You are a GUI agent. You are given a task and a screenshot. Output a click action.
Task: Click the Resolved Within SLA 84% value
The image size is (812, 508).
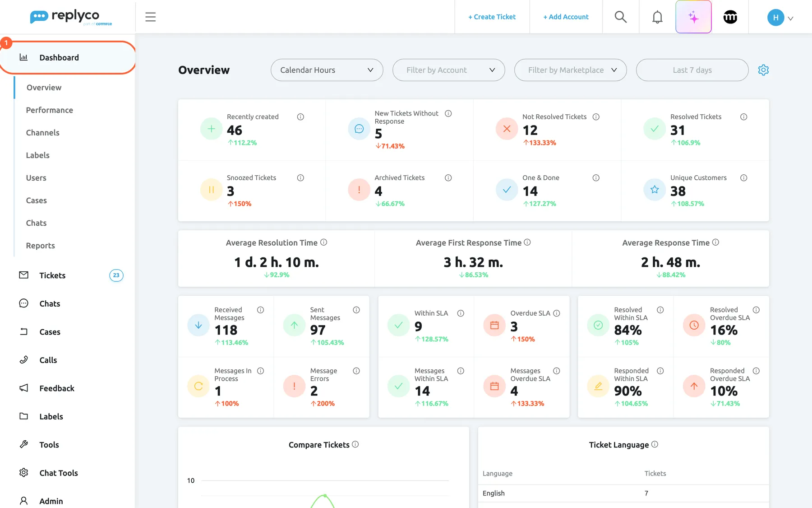628,330
